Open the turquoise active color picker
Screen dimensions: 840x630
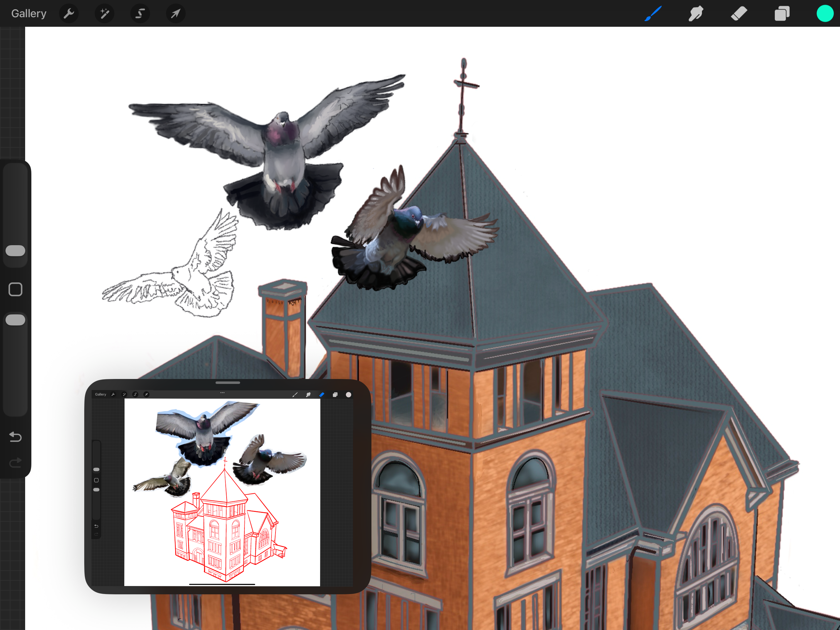[824, 14]
